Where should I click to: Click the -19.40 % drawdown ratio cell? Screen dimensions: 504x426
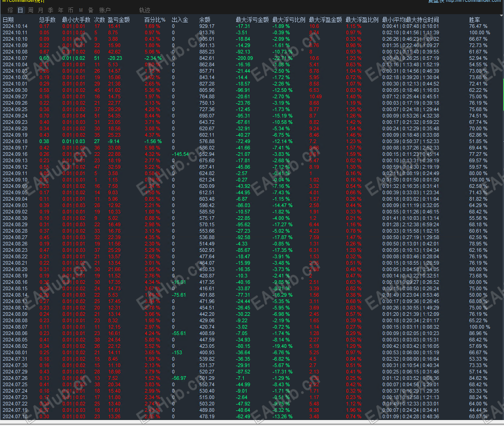click(283, 346)
